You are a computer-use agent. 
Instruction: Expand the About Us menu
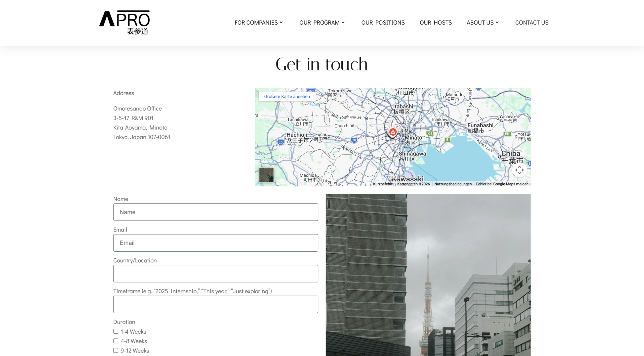[x=482, y=23]
